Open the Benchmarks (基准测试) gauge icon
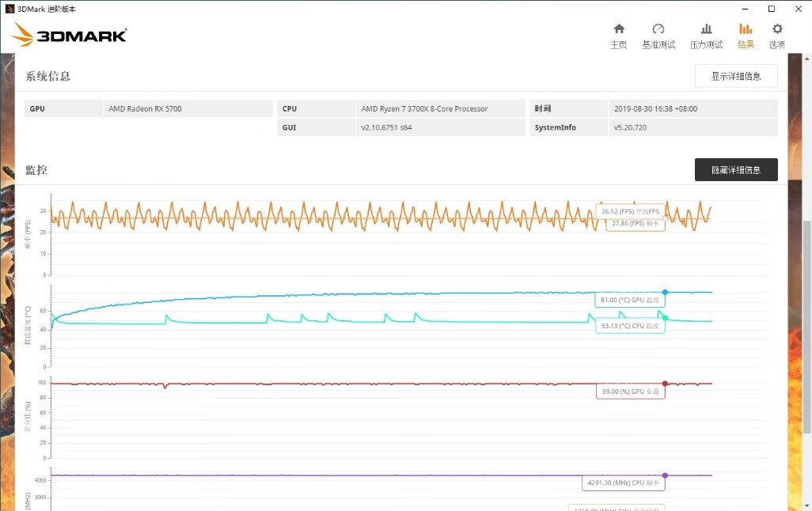 (658, 29)
